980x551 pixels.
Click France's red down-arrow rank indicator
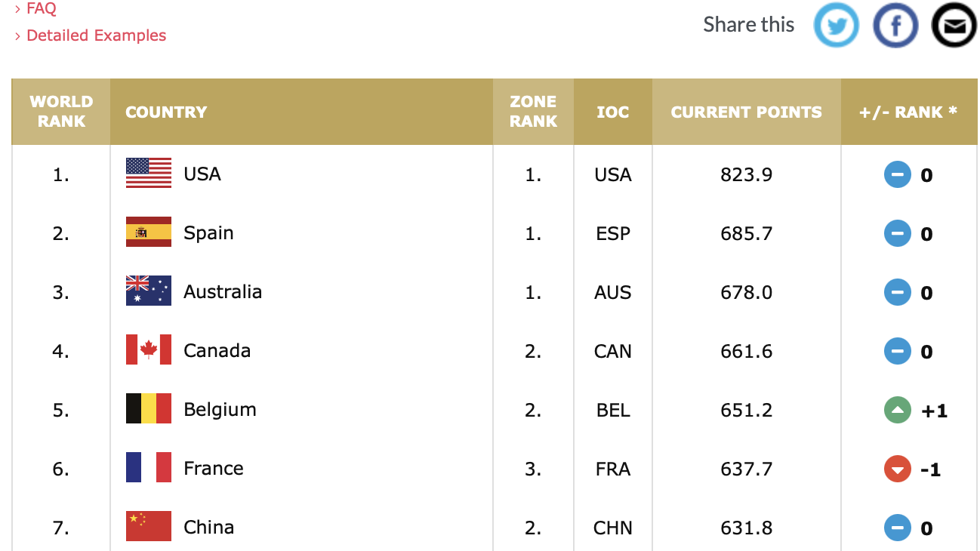coord(898,469)
